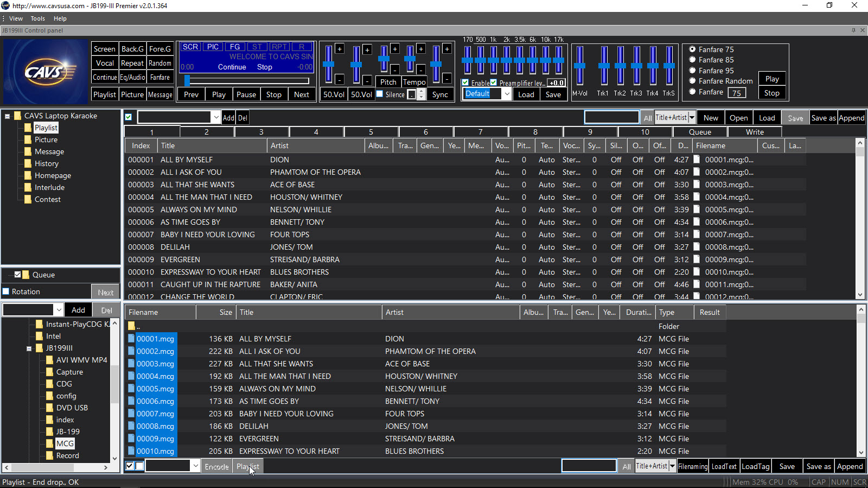Click file icon of 00010.mcg

pyautogui.click(x=131, y=451)
